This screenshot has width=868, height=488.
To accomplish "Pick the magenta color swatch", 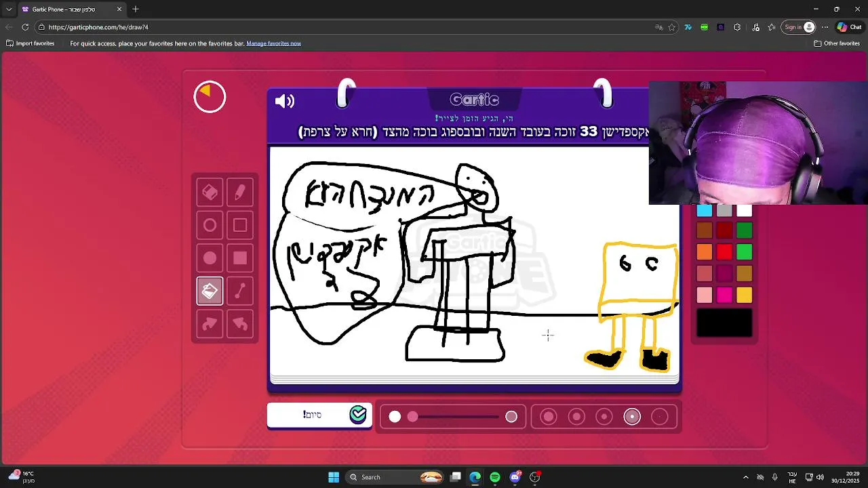I will tap(724, 295).
